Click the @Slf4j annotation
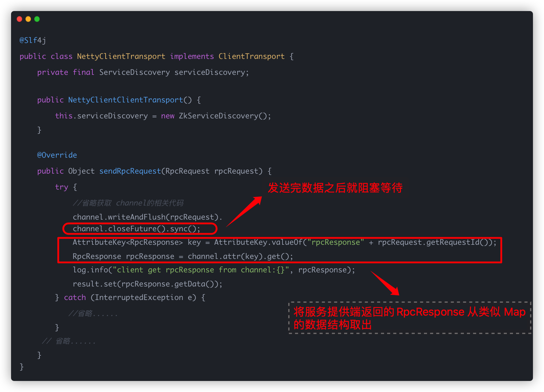The width and height of the screenshot is (544, 392). point(33,40)
